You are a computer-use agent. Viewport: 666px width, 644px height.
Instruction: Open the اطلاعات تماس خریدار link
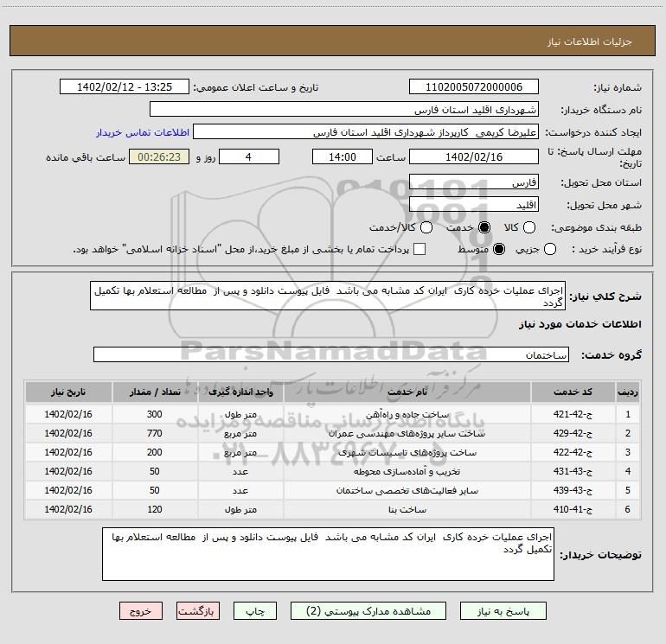point(143,132)
